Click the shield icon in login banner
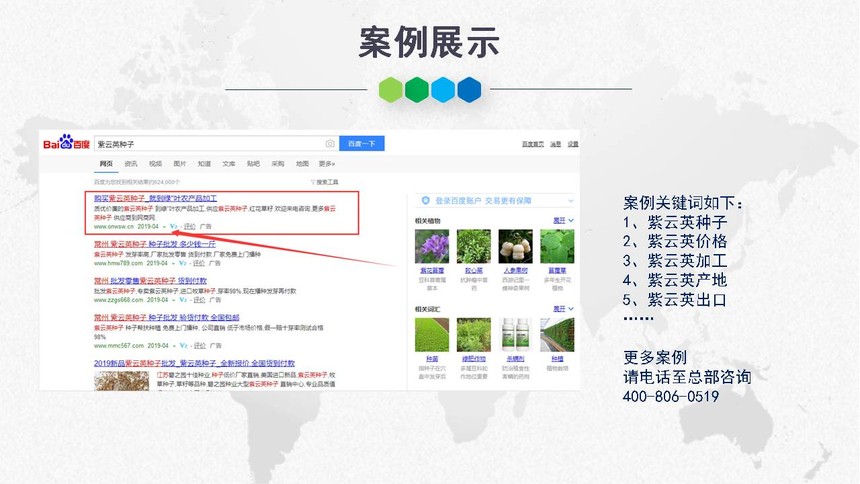The width and height of the screenshot is (860, 484). click(x=425, y=201)
